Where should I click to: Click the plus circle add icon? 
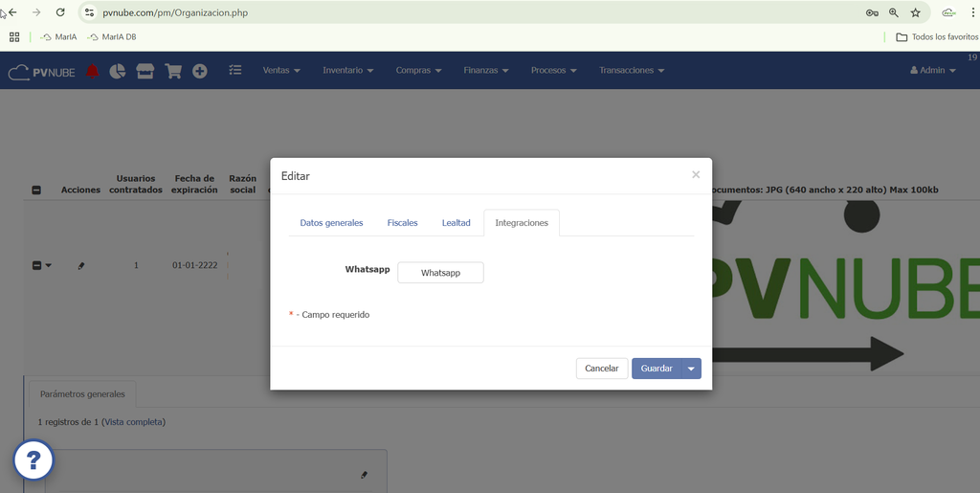click(x=199, y=71)
